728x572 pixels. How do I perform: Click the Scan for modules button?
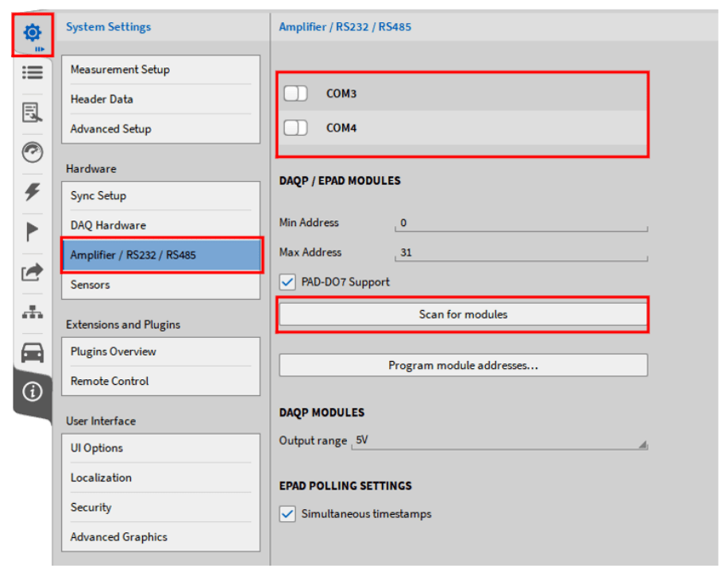[463, 314]
